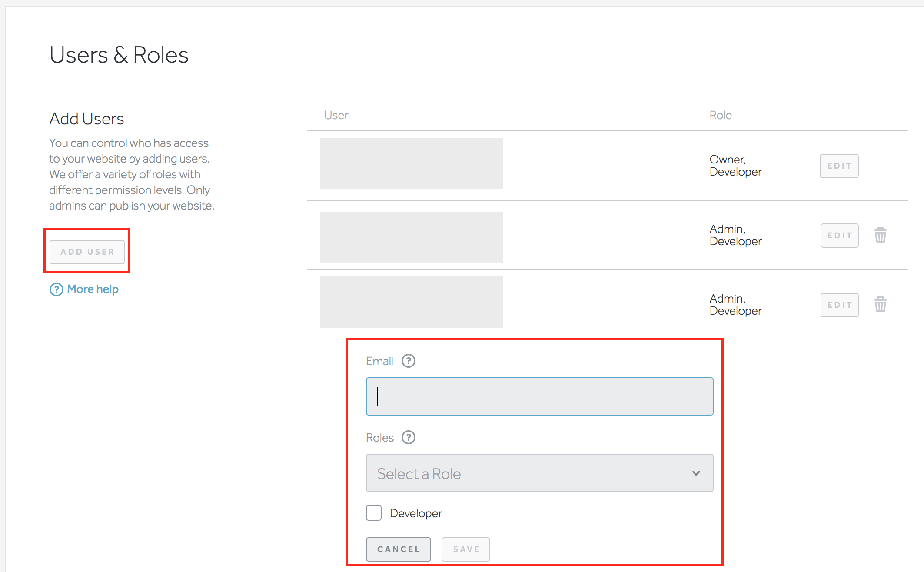924x572 pixels.
Task: Click the second user's gray placeholder
Action: (411, 237)
